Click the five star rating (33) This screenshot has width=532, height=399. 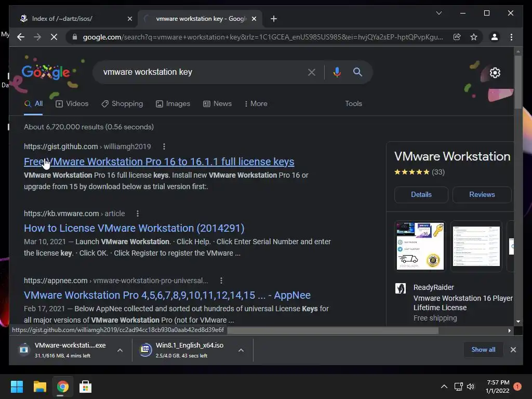(419, 172)
